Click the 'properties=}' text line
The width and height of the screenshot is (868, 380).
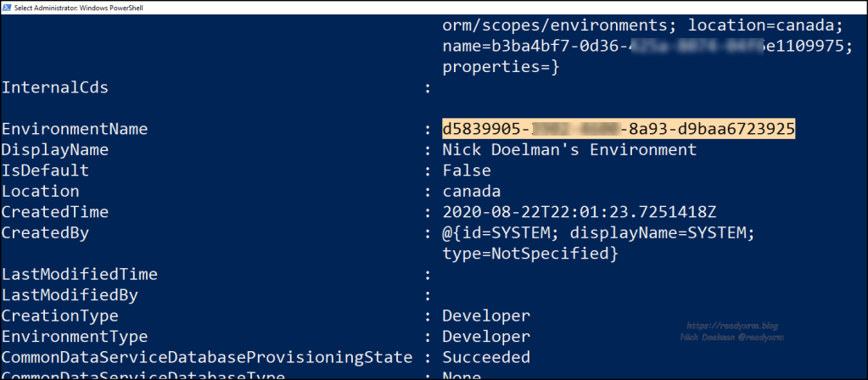501,67
